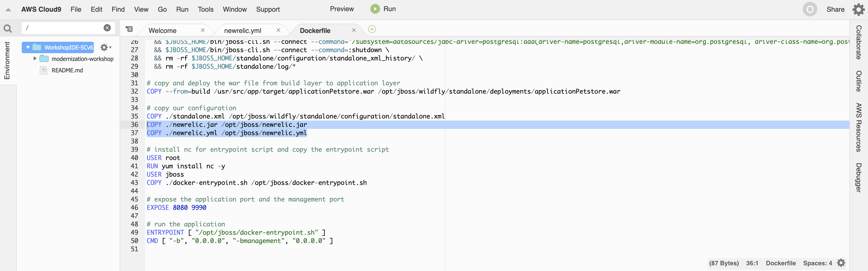
Task: Open the View menu
Action: click(x=141, y=9)
